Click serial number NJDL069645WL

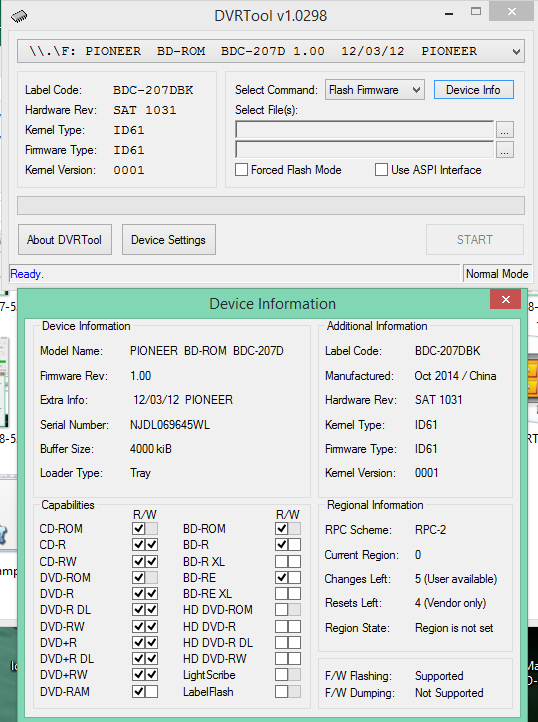[170, 425]
